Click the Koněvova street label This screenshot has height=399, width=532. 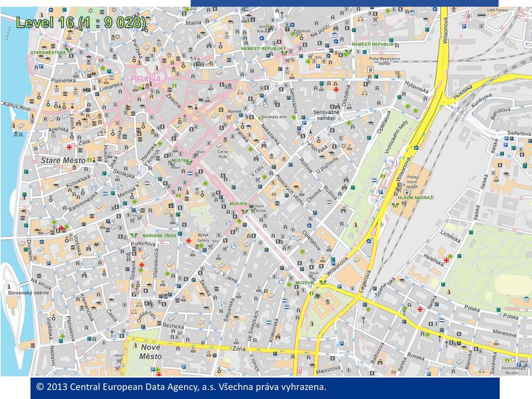(482, 101)
